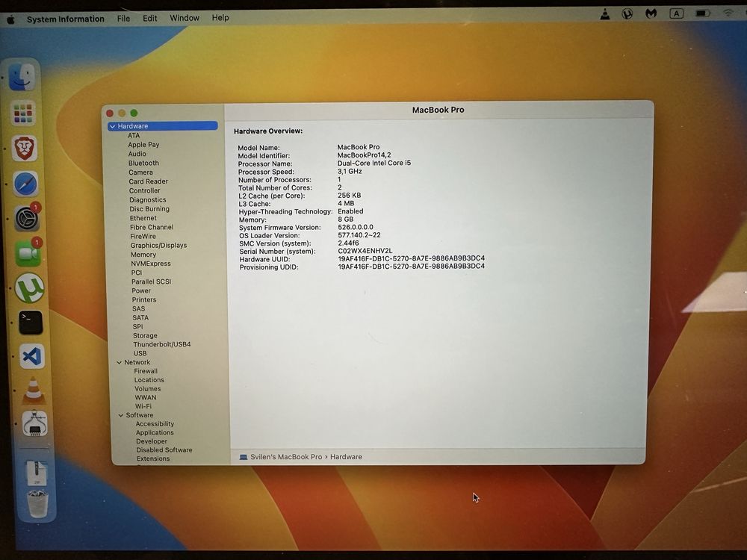Click Svilen's MacBook Pro in path bar
The height and width of the screenshot is (560, 747).
[286, 457]
